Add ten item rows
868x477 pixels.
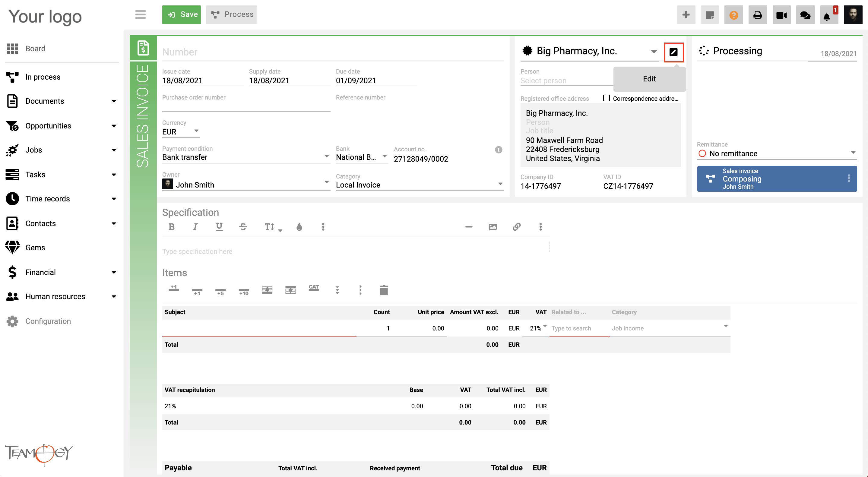pyautogui.click(x=244, y=292)
